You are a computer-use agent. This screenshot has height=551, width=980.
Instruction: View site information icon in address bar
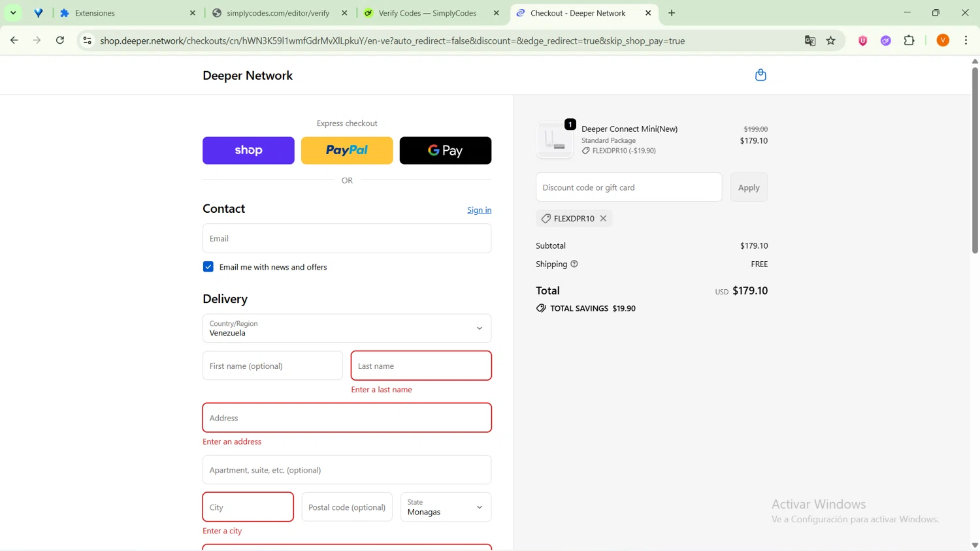[87, 40]
